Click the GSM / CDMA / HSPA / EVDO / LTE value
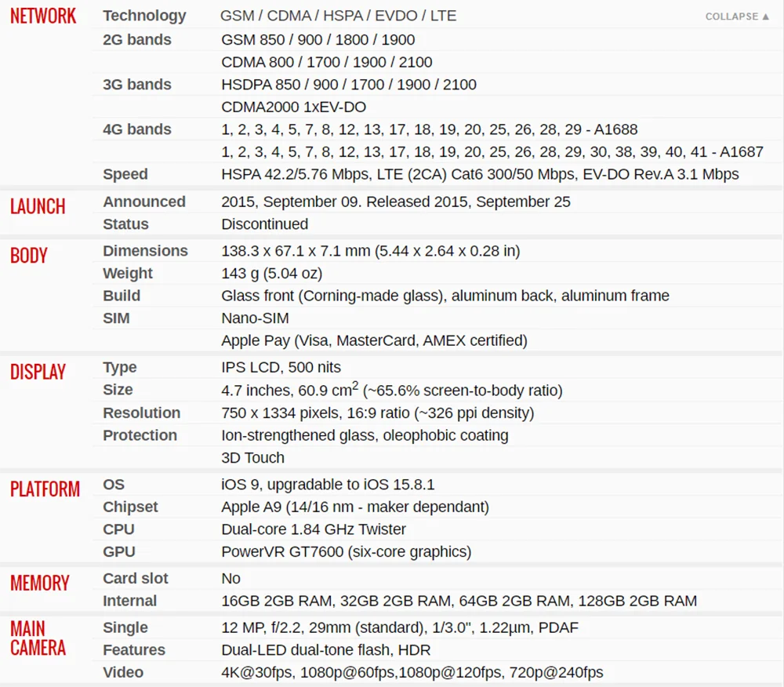This screenshot has width=784, height=687. point(339,16)
